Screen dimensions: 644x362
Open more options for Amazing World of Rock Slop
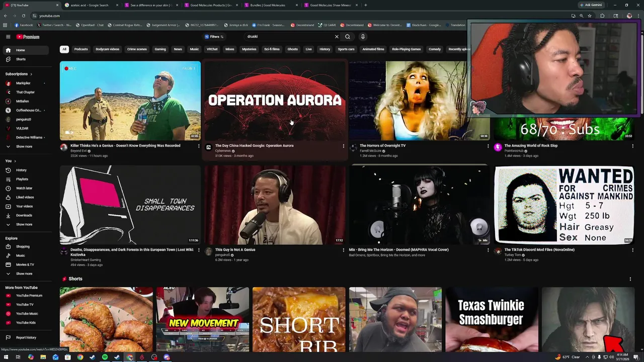click(632, 146)
